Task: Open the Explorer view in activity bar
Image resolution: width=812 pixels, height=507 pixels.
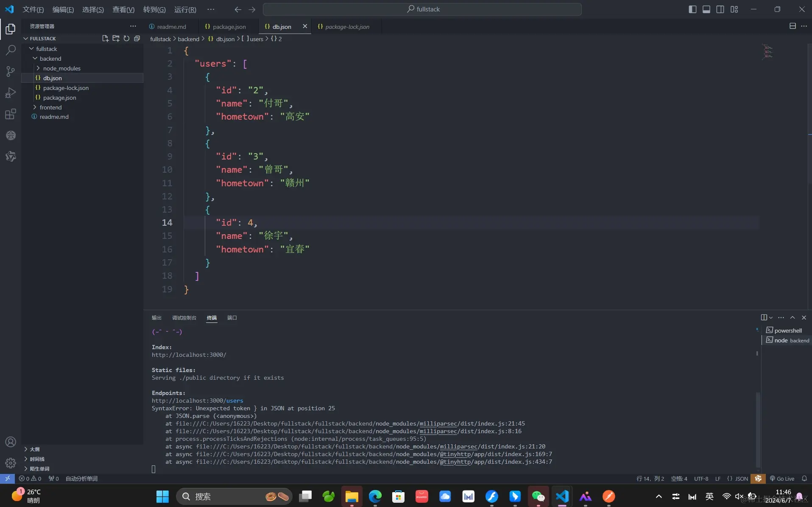Action: click(x=11, y=29)
